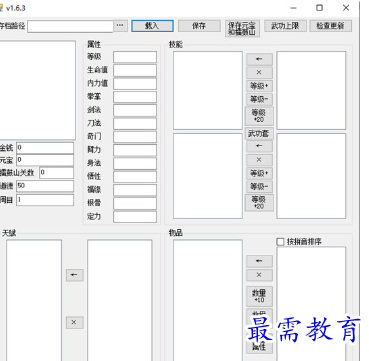Focus the 福缘 input field
Viewport: 369px width, 361px height.
tap(135, 190)
